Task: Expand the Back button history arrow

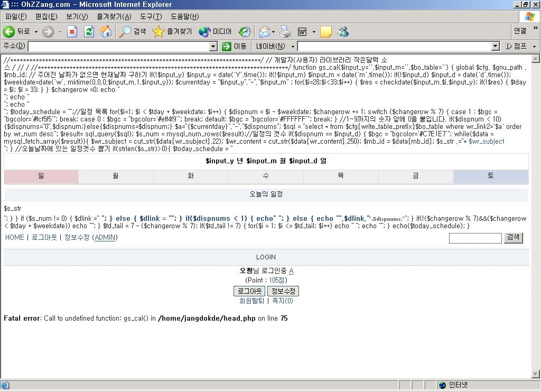Action: click(x=36, y=32)
